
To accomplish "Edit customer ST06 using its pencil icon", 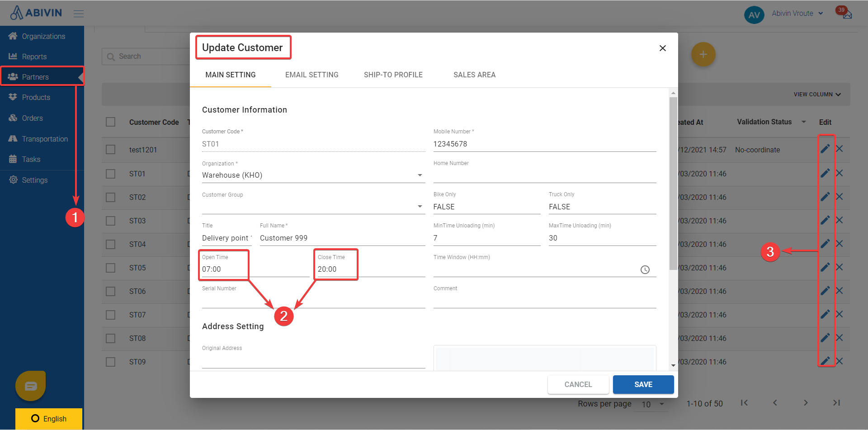I will (x=825, y=291).
